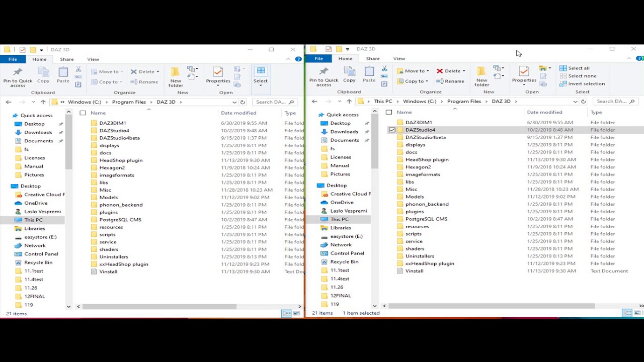Click the Copy icon in right window ribbon
Image resolution: width=644 pixels, height=362 pixels.
[349, 75]
